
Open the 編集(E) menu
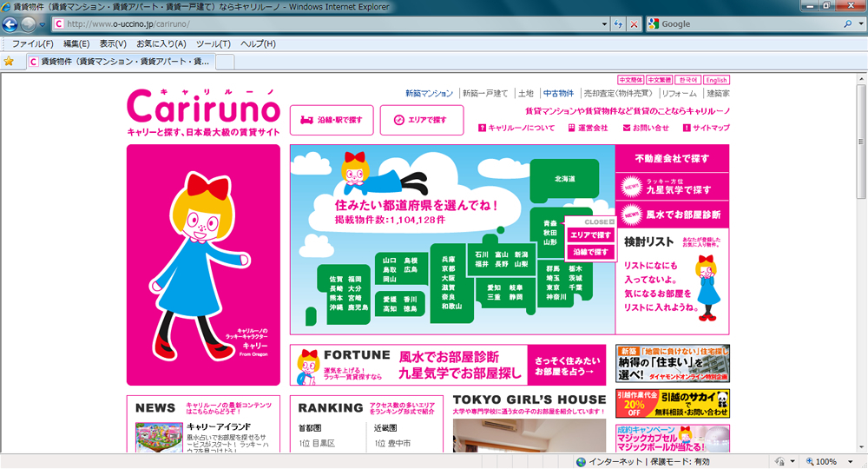pyautogui.click(x=76, y=43)
